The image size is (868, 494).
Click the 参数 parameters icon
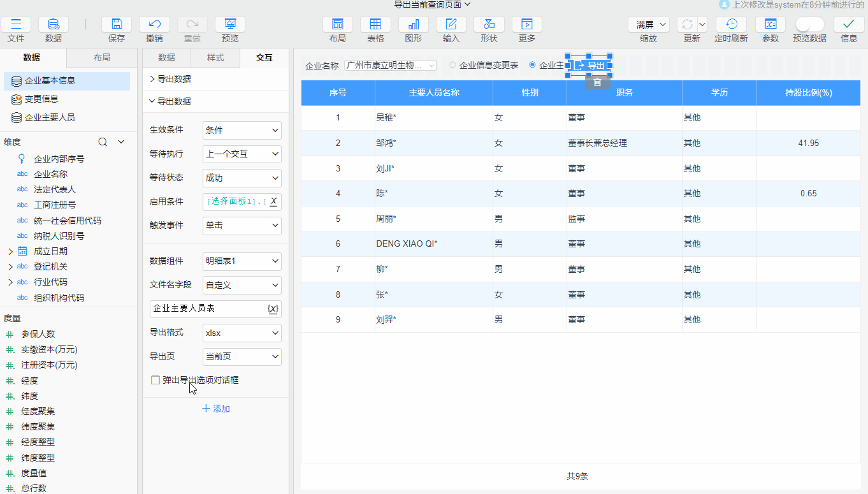pyautogui.click(x=770, y=24)
